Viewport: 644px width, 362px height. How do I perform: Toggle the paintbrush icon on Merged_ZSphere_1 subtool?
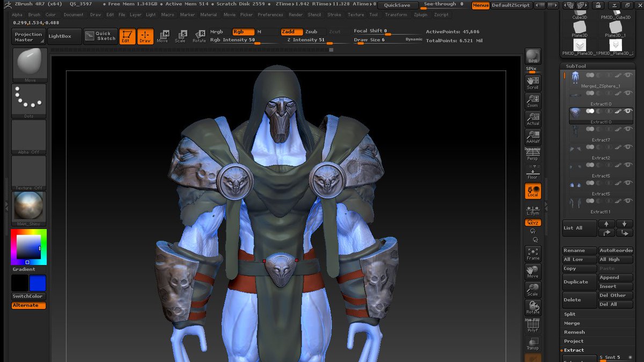pyautogui.click(x=619, y=76)
